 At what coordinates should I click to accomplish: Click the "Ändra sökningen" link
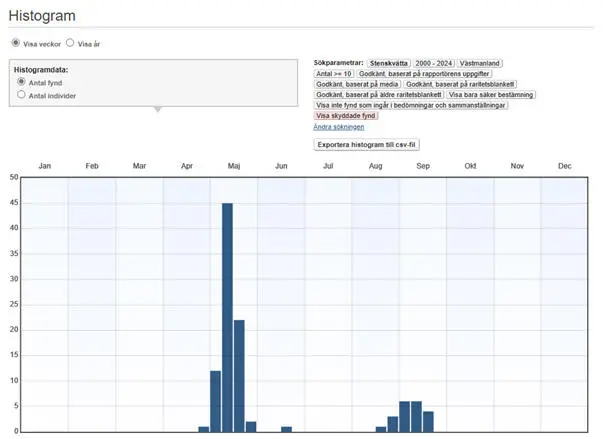(338, 127)
